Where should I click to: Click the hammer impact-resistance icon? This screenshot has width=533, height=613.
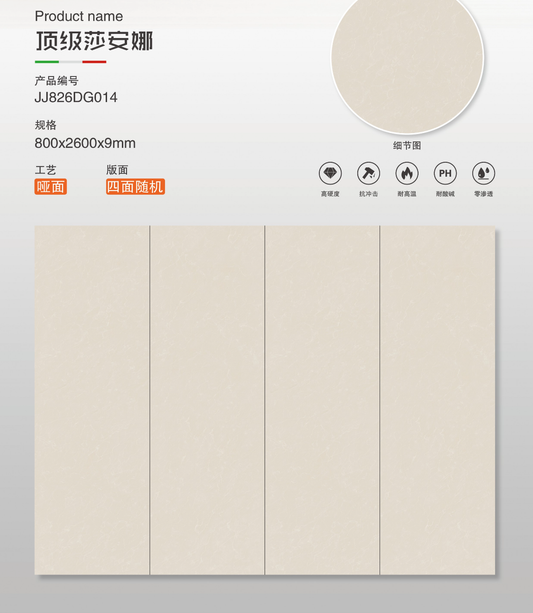coord(368,173)
